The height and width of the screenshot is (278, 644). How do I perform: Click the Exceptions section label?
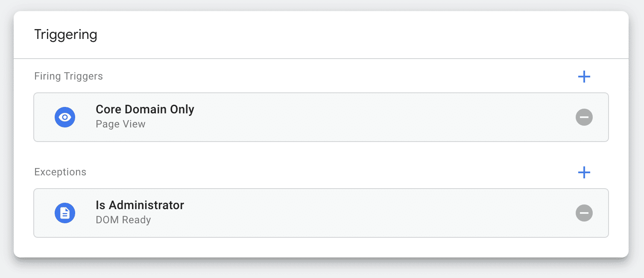point(60,172)
